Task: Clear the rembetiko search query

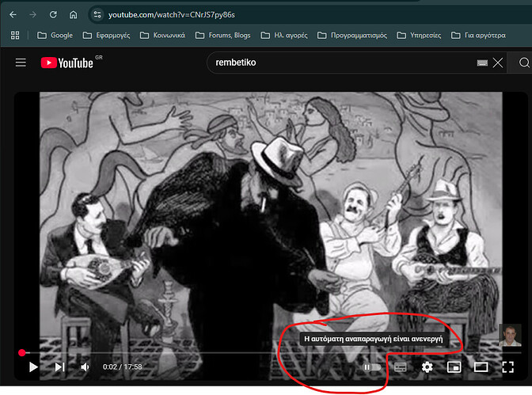Action: coord(498,63)
